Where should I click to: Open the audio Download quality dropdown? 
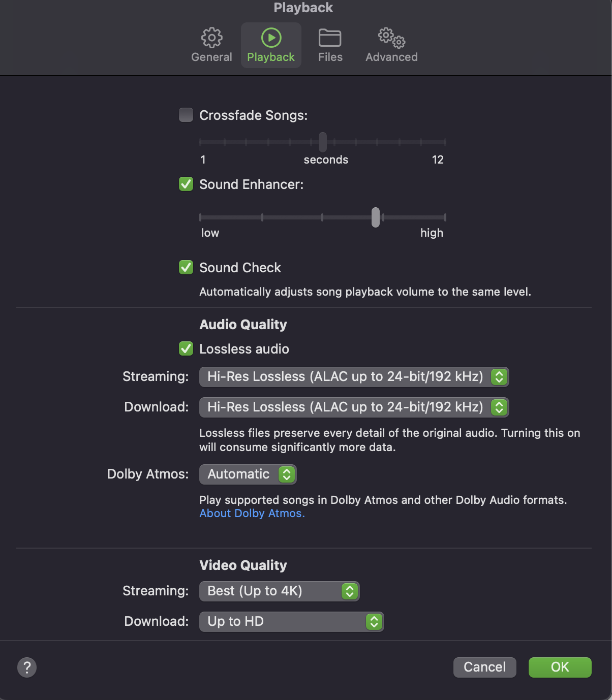click(x=354, y=407)
